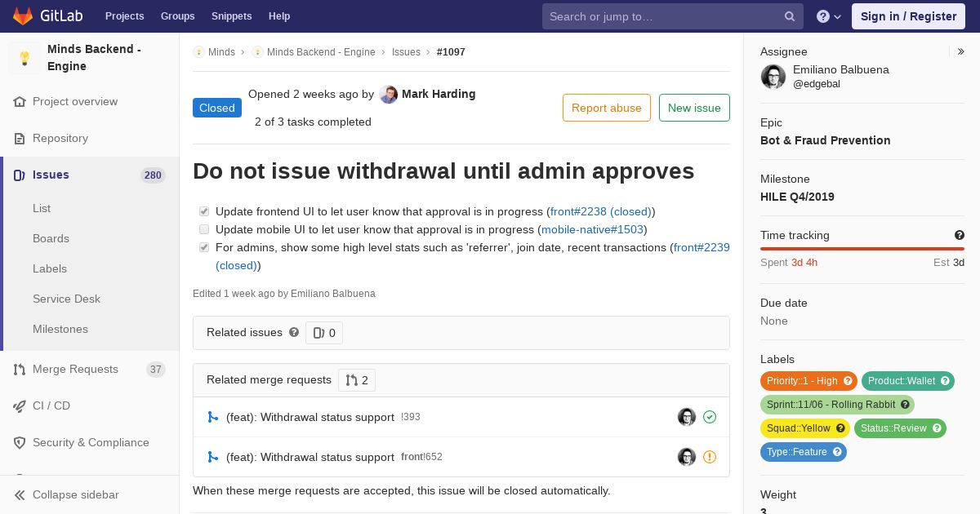The width and height of the screenshot is (980, 514).
Task: Click the Sprint::11/06 - Rolling Rabbit label
Action: click(837, 405)
